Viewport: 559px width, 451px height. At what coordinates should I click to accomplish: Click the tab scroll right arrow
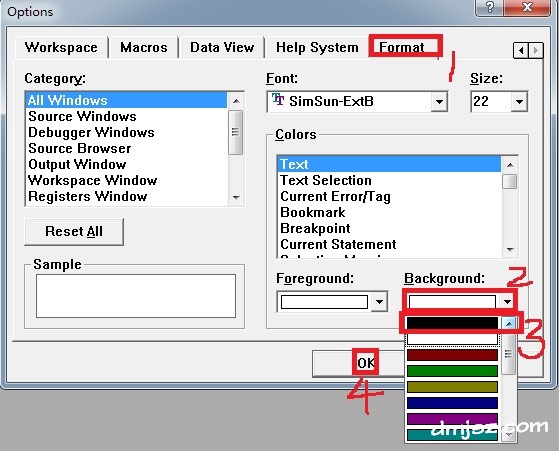tap(536, 51)
